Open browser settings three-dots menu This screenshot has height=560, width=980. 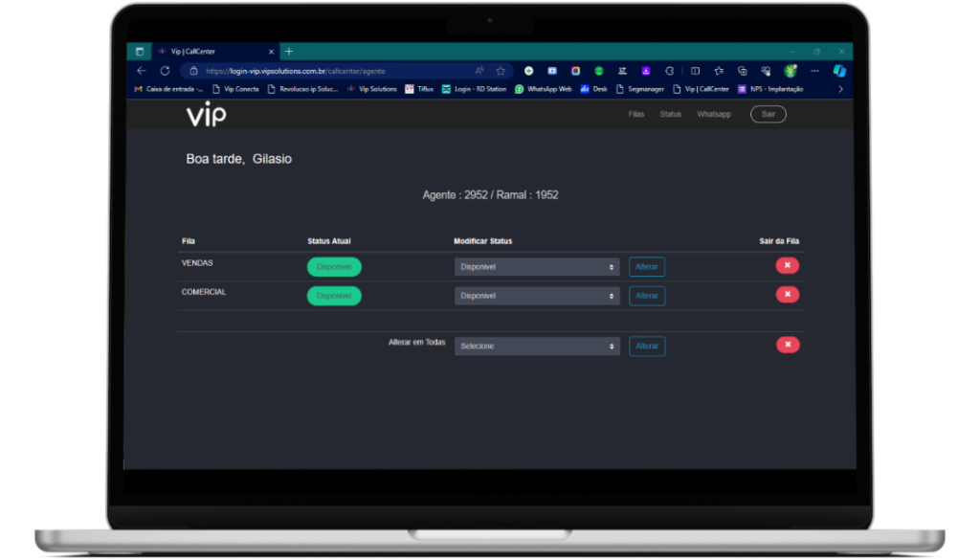click(813, 71)
